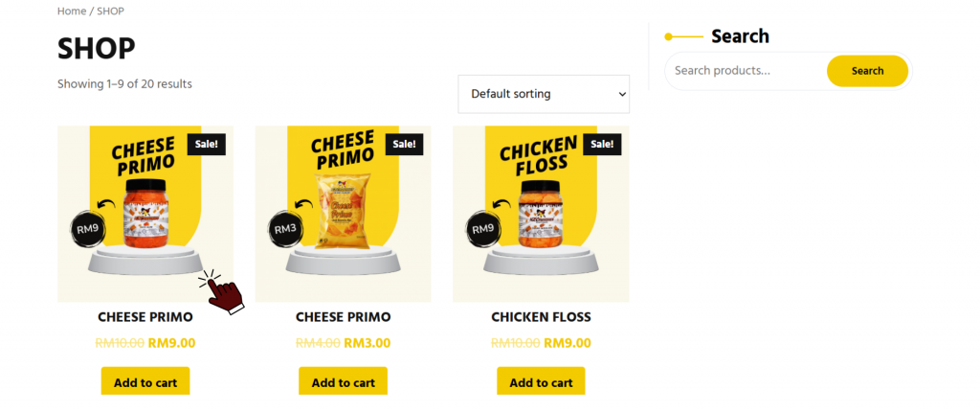The image size is (980, 412).
Task: Click the RM9 price circle on Cheese Primo jar
Action: 86,229
